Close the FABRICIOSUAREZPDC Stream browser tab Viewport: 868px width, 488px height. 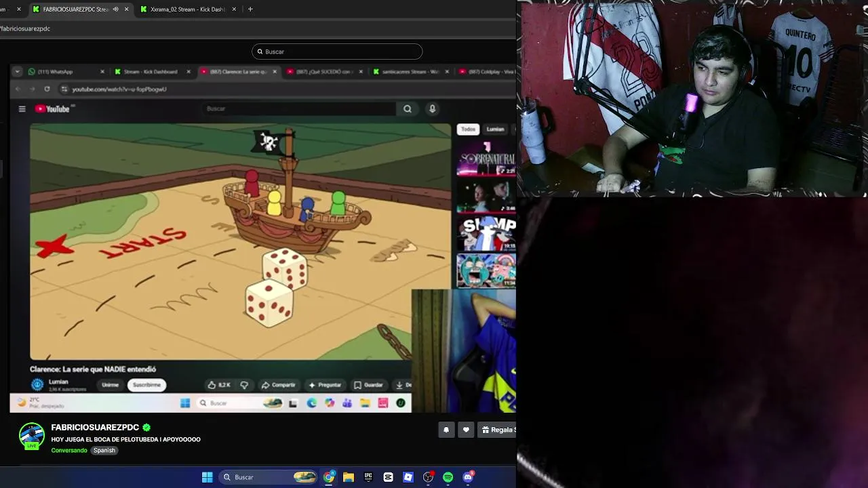(x=126, y=9)
